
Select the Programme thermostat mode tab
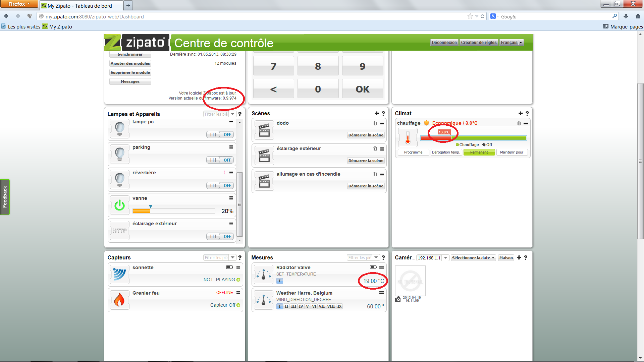(413, 153)
